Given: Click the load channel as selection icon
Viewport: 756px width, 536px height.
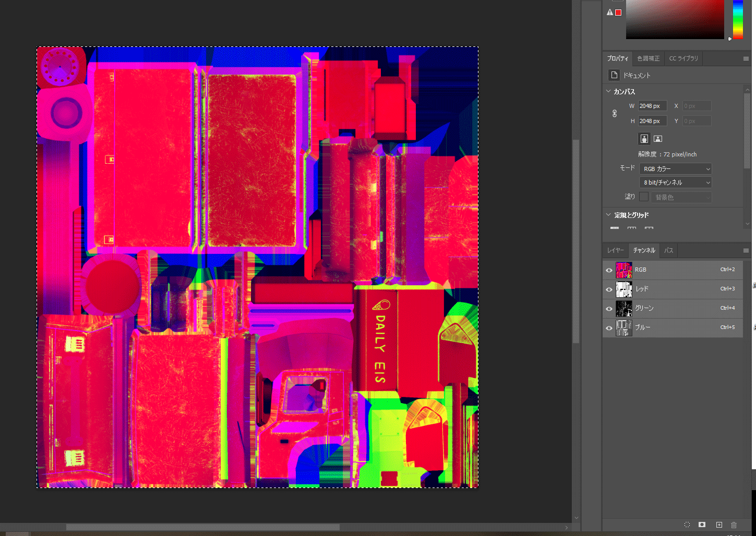Looking at the screenshot, I should (687, 525).
